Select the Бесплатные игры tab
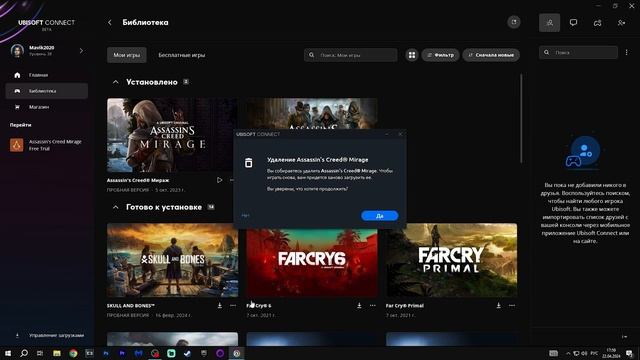The width and height of the screenshot is (640, 360). 182,55
